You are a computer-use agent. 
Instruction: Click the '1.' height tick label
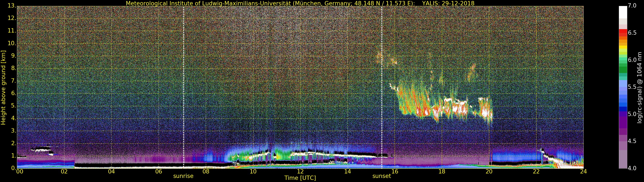pos(14,156)
